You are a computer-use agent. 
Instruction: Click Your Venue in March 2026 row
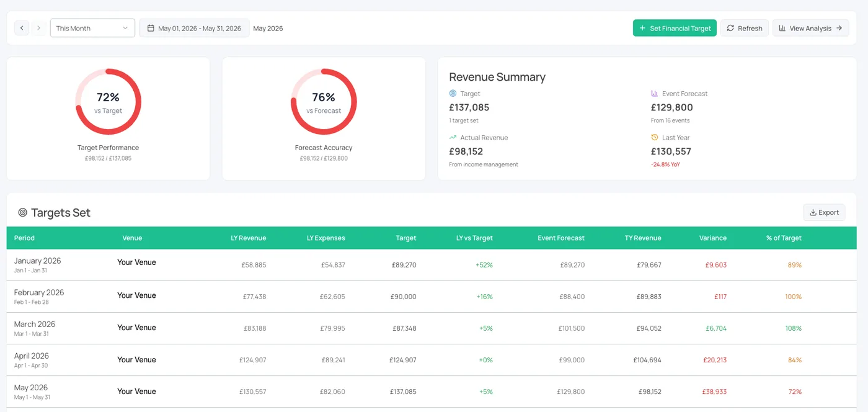coord(136,328)
